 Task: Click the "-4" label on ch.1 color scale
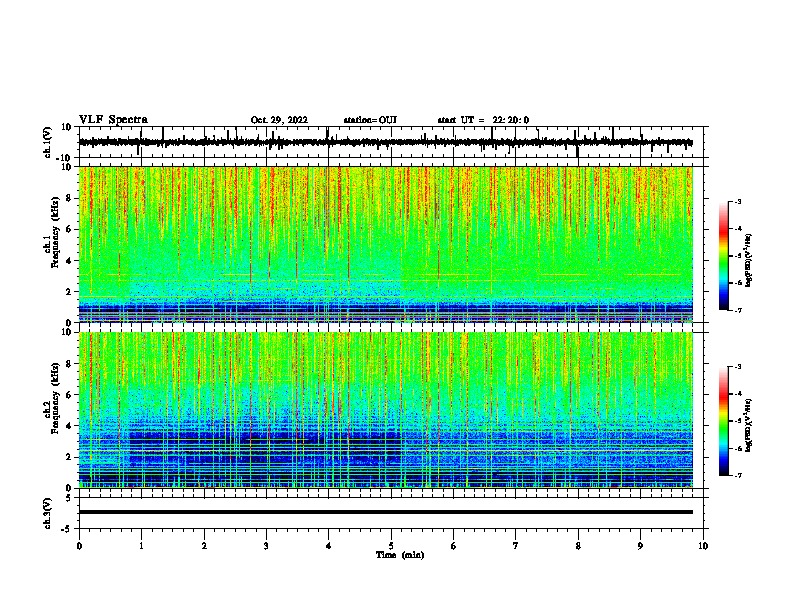pyautogui.click(x=737, y=229)
